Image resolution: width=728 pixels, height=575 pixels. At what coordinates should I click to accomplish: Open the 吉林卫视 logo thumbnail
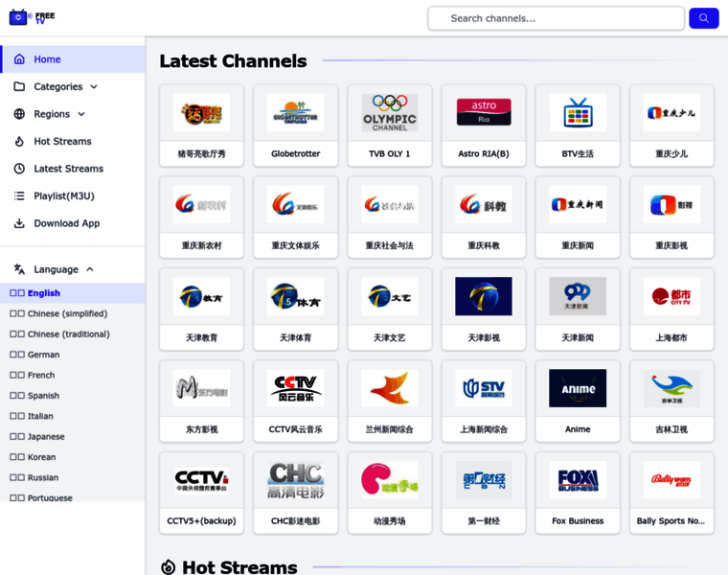pos(671,388)
